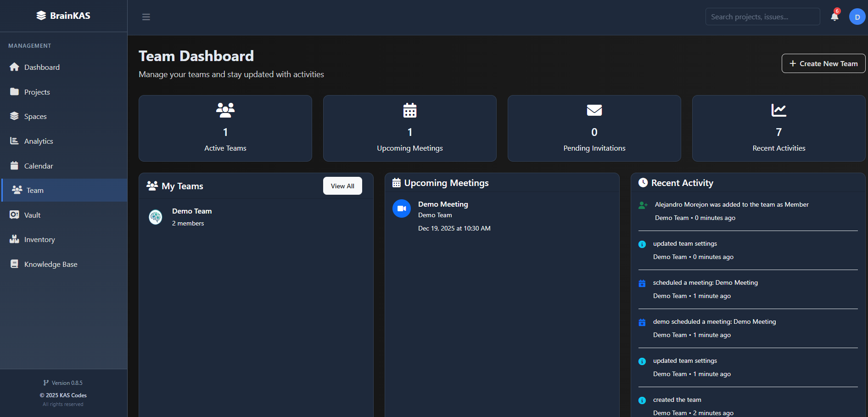Select the Demo Team avatar thumbnail

[x=156, y=217]
